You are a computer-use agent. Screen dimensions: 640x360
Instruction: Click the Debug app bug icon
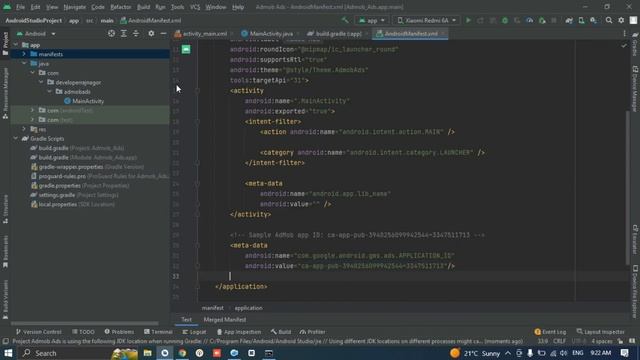tap(505, 20)
